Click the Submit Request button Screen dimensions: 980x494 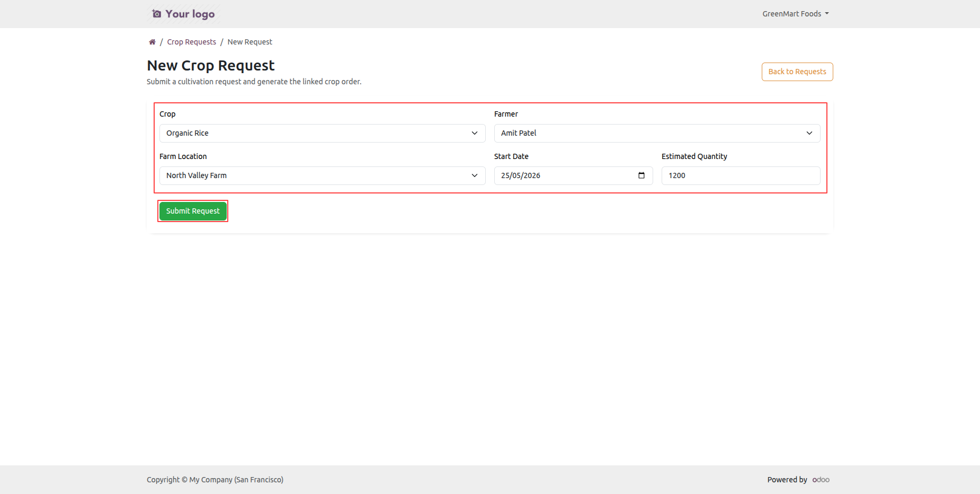click(193, 211)
